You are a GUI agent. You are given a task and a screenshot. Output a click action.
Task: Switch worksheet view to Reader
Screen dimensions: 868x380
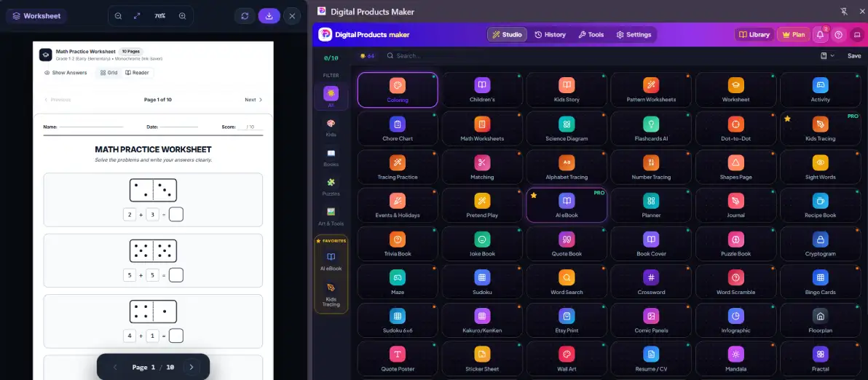pos(137,73)
